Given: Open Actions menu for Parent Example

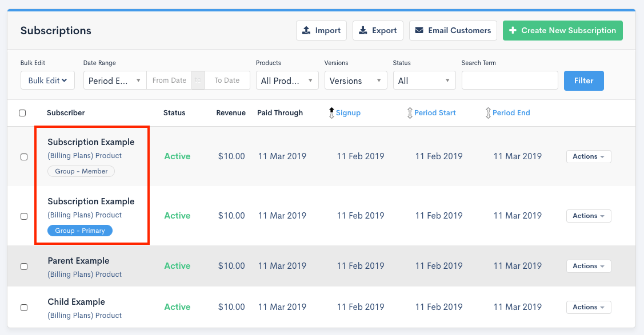Looking at the screenshot, I should (x=588, y=266).
